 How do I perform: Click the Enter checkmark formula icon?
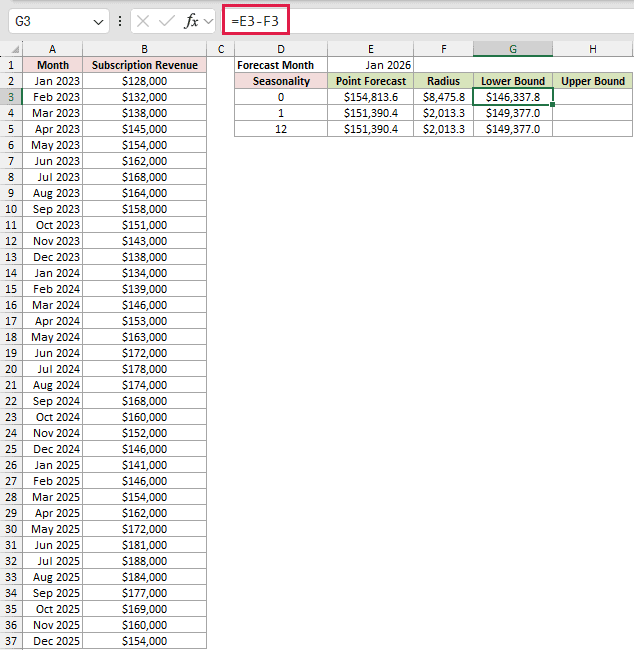click(x=167, y=21)
